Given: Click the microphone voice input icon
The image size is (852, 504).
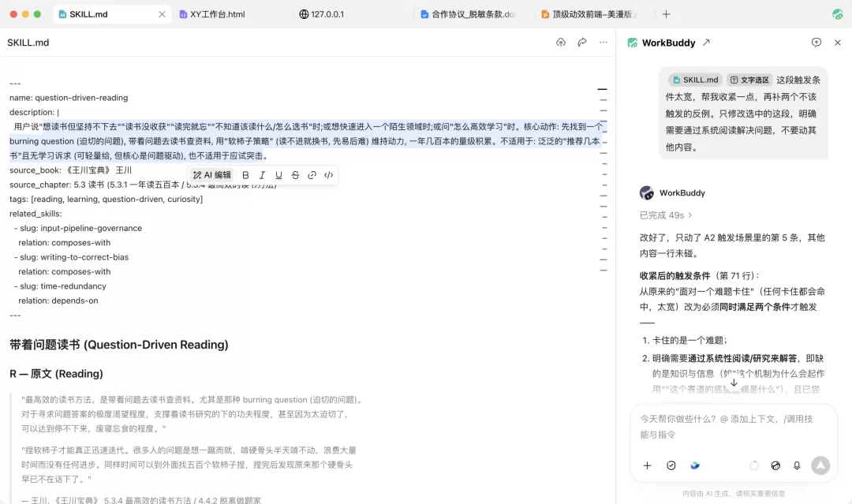Looking at the screenshot, I should [x=797, y=465].
